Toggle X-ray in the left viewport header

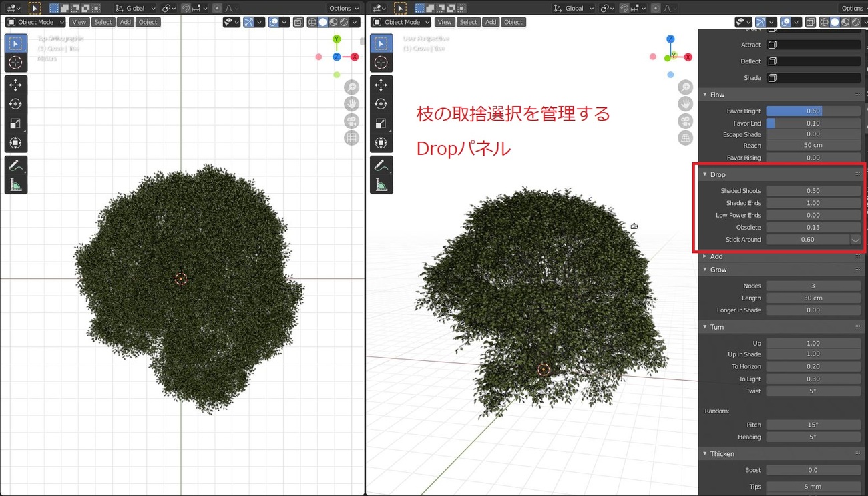click(298, 22)
